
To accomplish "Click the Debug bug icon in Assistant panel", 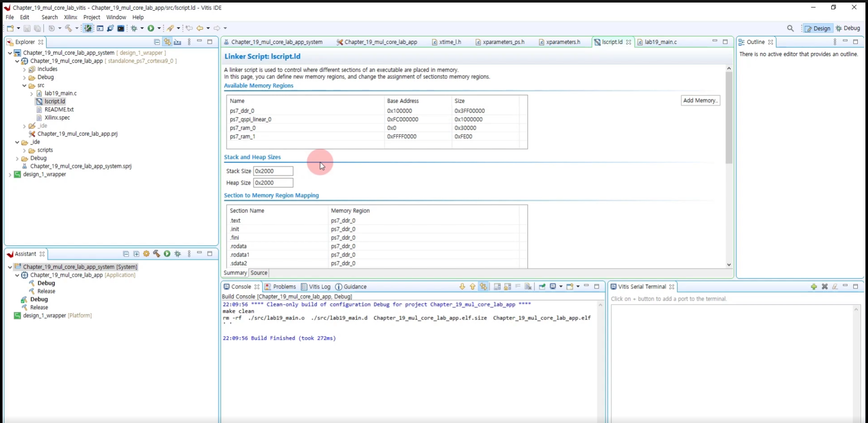I will (x=178, y=254).
